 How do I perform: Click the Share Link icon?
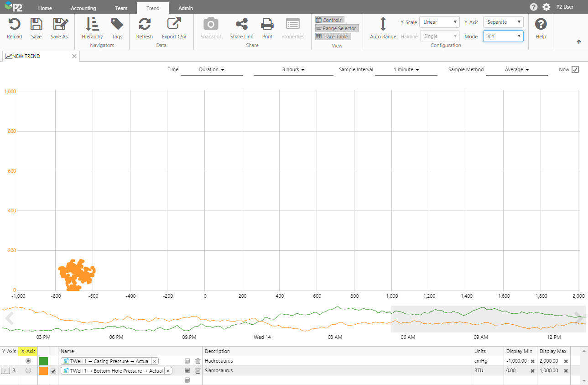click(241, 24)
